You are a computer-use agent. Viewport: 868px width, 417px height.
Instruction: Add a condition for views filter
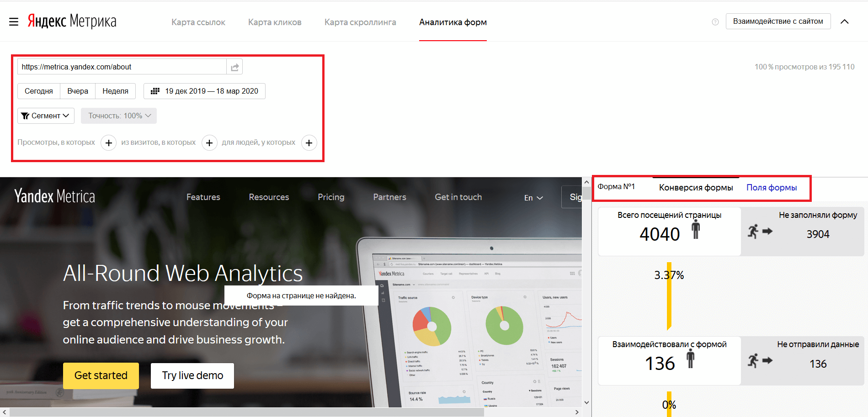click(x=108, y=143)
